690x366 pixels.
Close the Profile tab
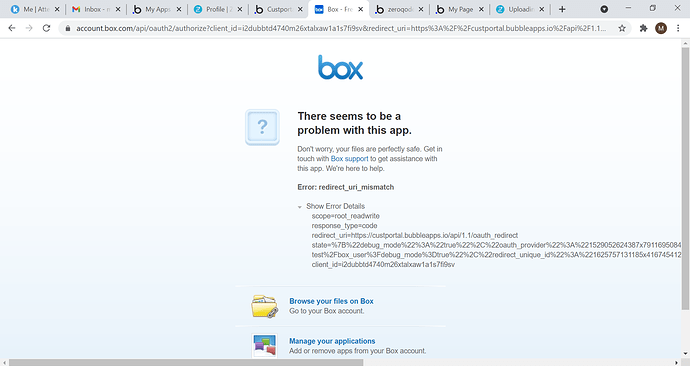click(x=240, y=9)
